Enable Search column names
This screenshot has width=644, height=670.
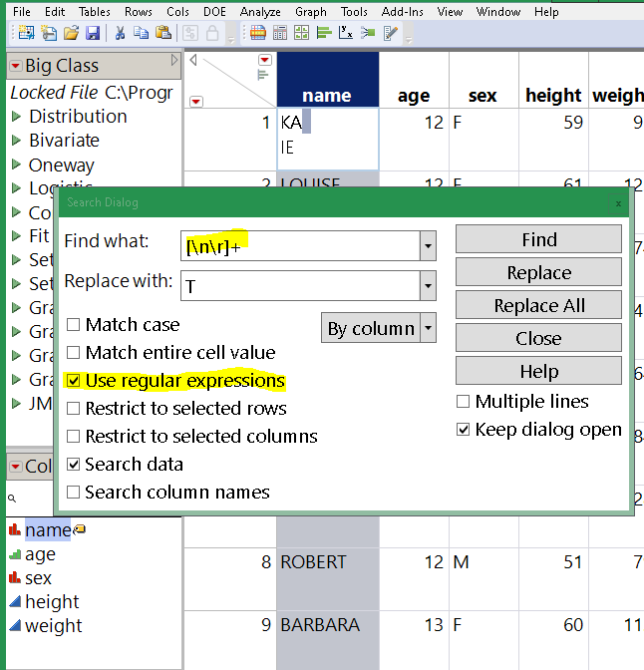pyautogui.click(x=73, y=493)
